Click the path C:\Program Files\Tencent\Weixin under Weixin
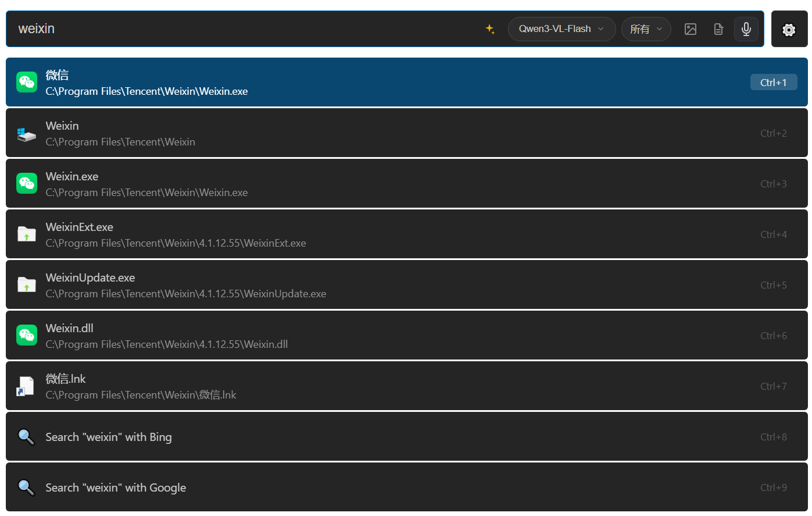The width and height of the screenshot is (812, 516). point(120,142)
